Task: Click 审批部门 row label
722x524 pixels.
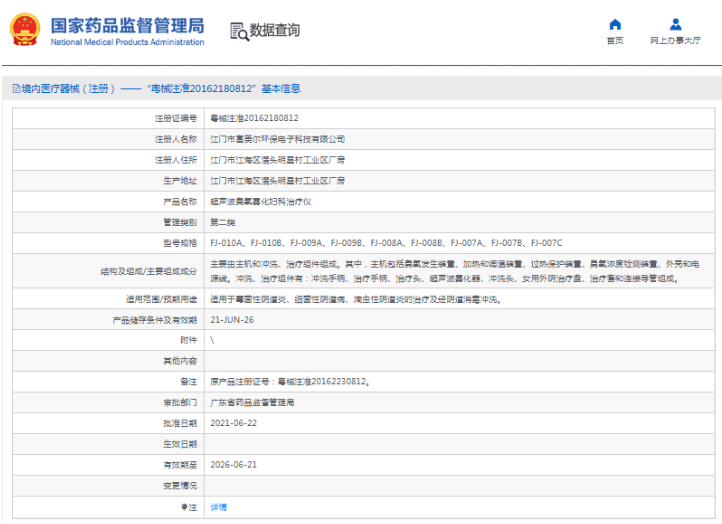Action: coord(180,402)
